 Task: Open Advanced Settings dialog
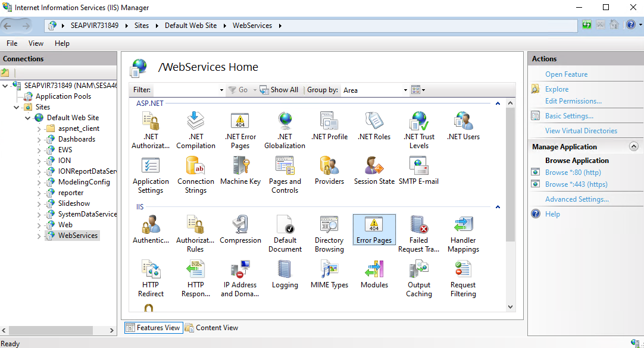coord(577,199)
